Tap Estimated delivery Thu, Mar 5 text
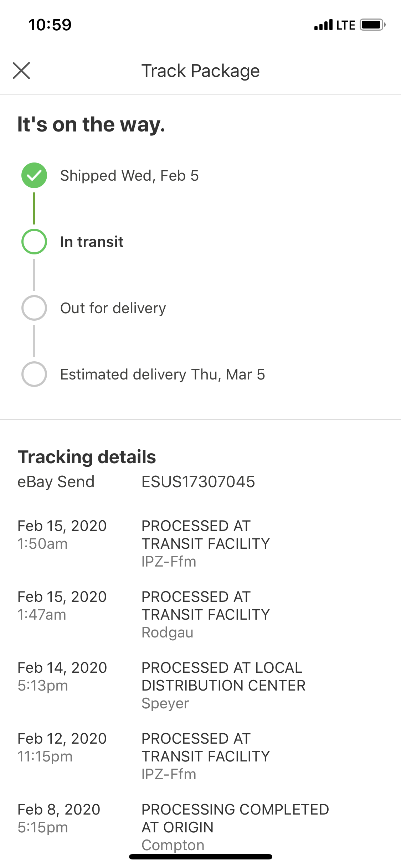The image size is (401, 868). pos(163,374)
